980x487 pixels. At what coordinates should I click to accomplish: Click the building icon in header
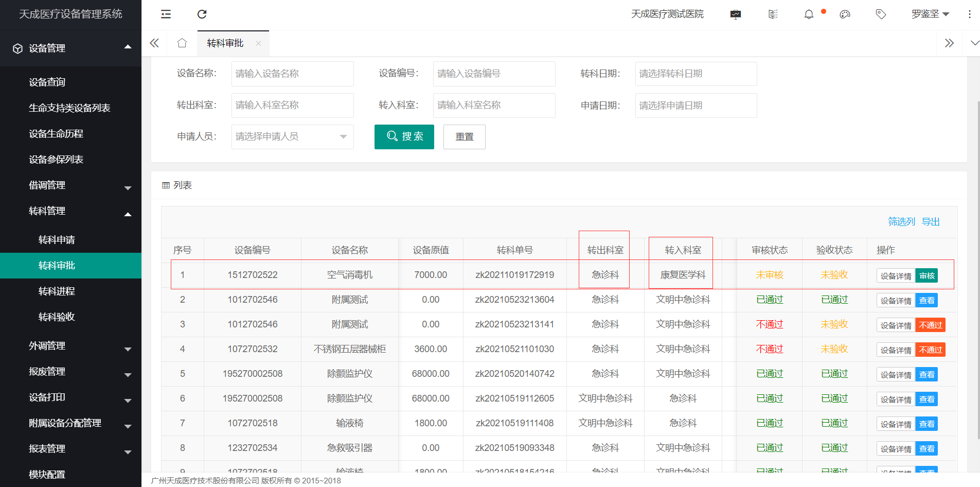coord(773,14)
